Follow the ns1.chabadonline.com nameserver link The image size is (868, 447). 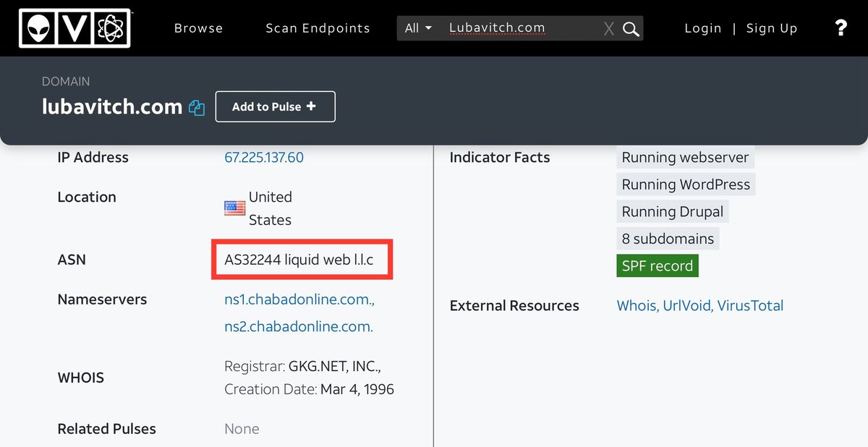pos(299,299)
